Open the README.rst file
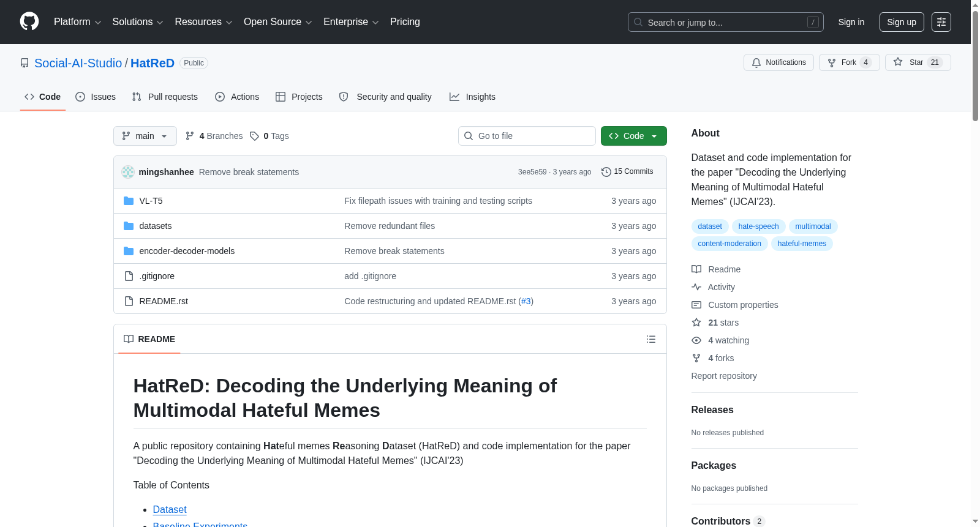The height and width of the screenshot is (527, 980). (x=164, y=301)
